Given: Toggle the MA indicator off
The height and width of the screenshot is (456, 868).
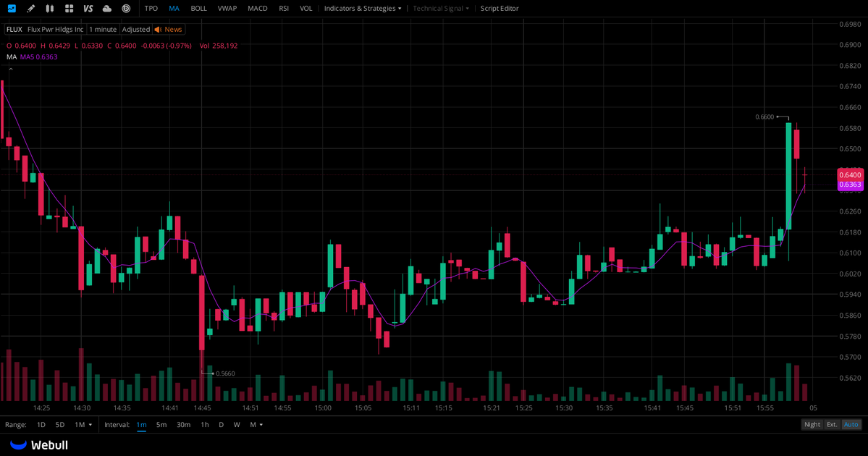Looking at the screenshot, I should pyautogui.click(x=174, y=8).
